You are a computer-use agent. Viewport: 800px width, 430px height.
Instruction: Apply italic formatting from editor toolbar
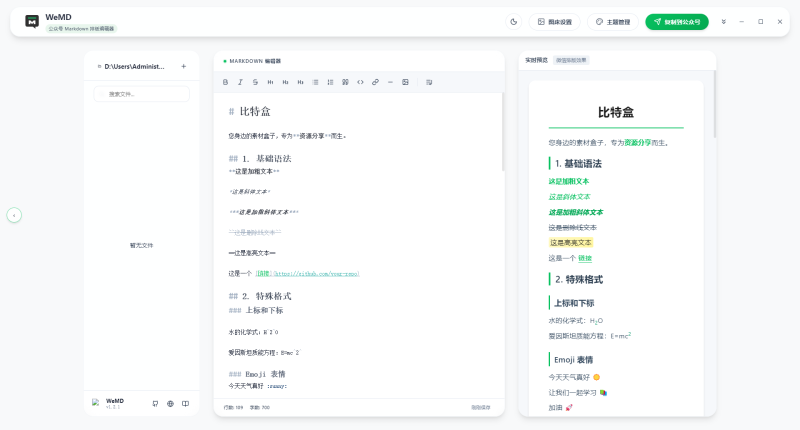coord(240,82)
